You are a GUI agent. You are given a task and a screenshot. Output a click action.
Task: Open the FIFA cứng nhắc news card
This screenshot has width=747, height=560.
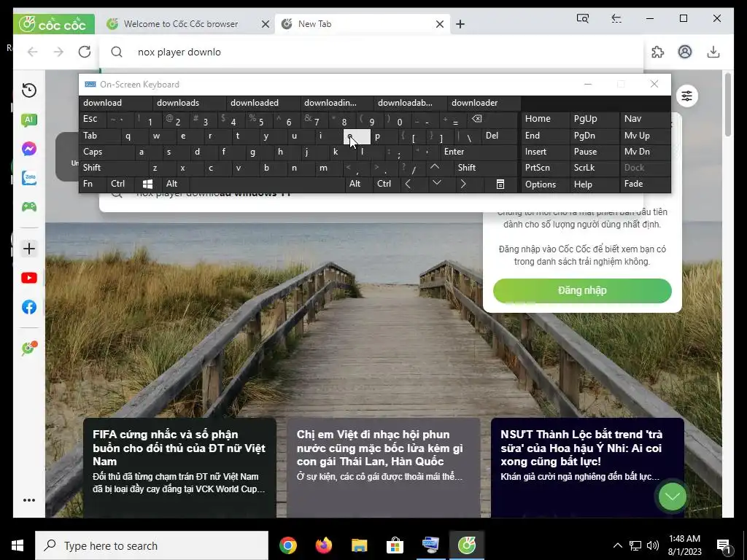[x=179, y=467]
